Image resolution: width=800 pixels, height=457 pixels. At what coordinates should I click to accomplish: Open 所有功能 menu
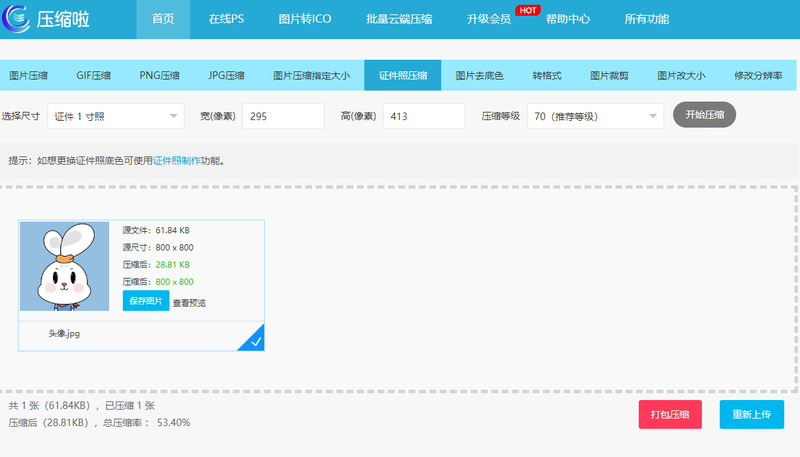[x=646, y=19]
